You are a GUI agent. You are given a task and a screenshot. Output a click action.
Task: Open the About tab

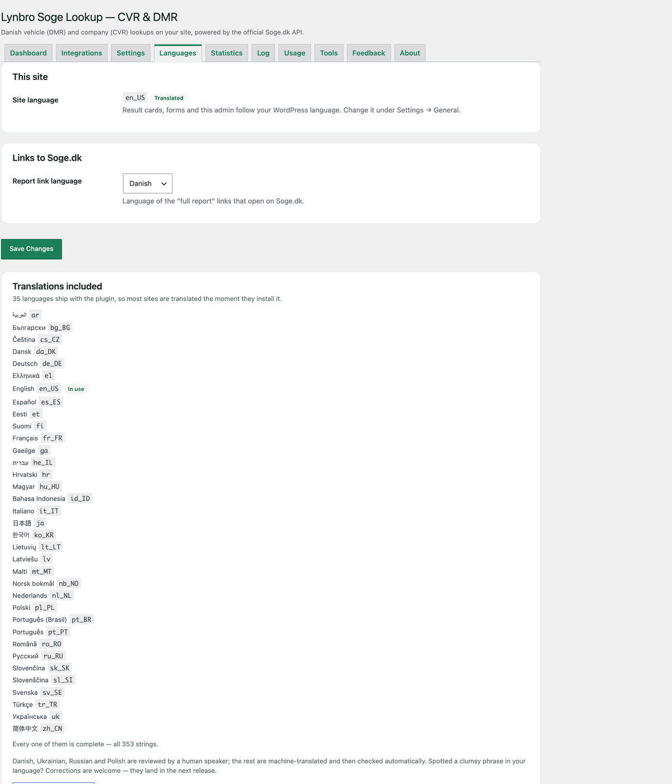pyautogui.click(x=410, y=53)
